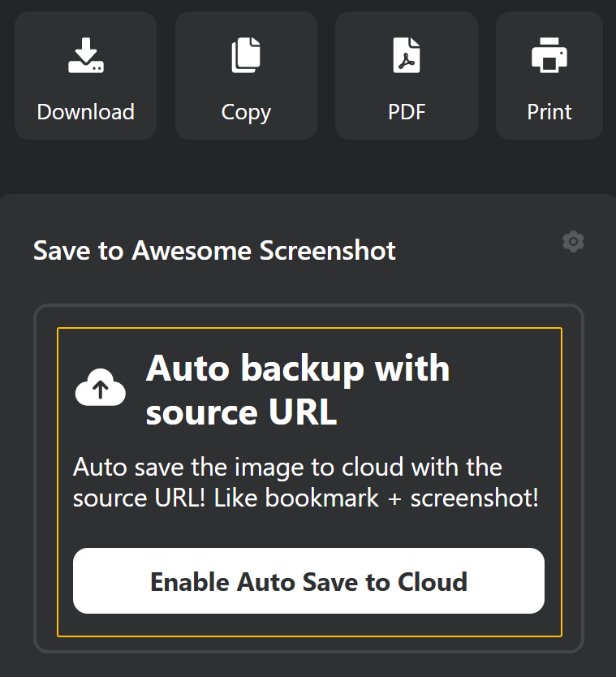Click the word Awesome in the panel title
The width and height of the screenshot is (616, 677).
click(x=192, y=250)
